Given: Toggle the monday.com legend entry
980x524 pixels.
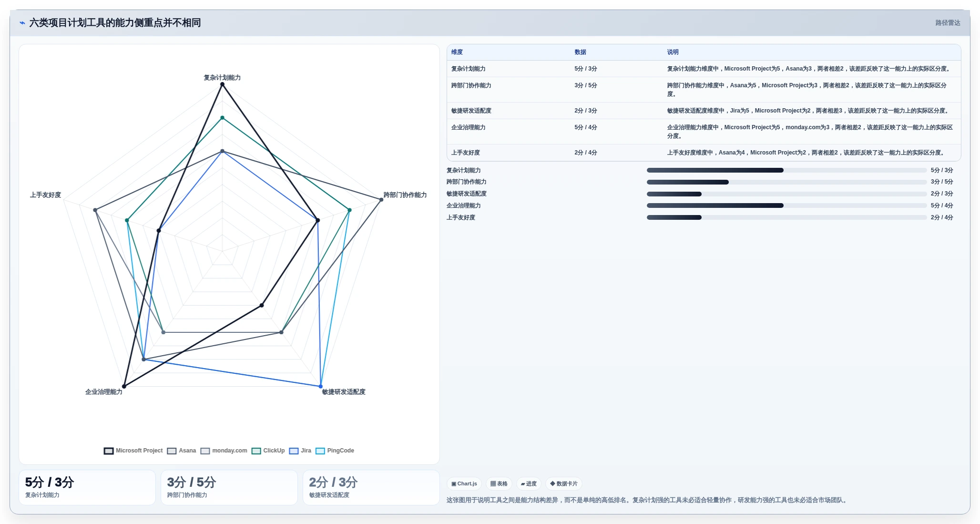Looking at the screenshot, I should tap(224, 451).
